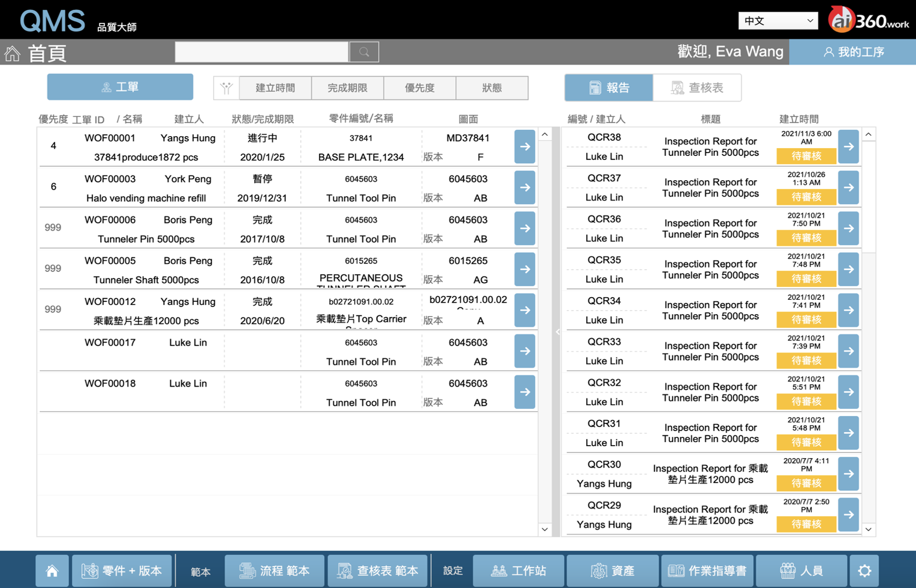
Task: Switch to the 查核表 tab
Action: 697,88
